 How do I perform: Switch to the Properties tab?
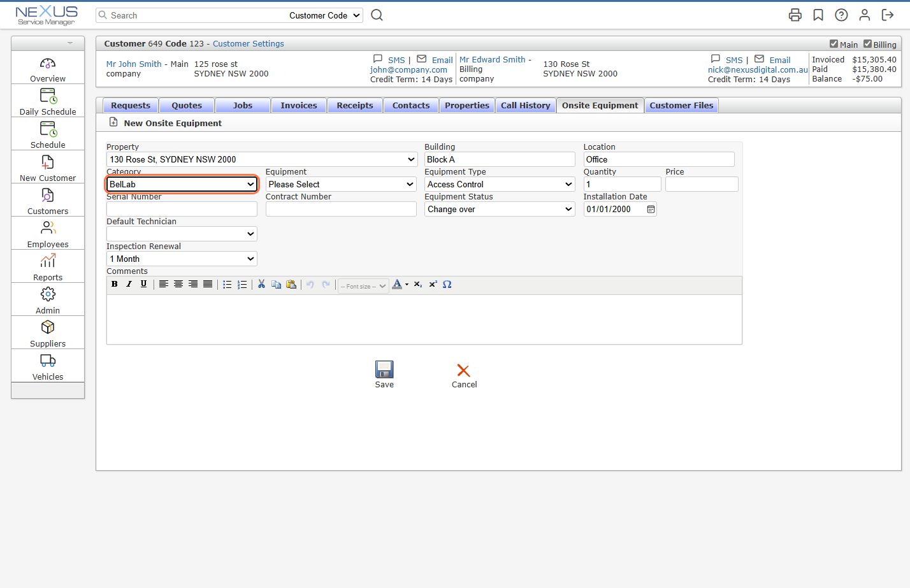[x=467, y=105]
